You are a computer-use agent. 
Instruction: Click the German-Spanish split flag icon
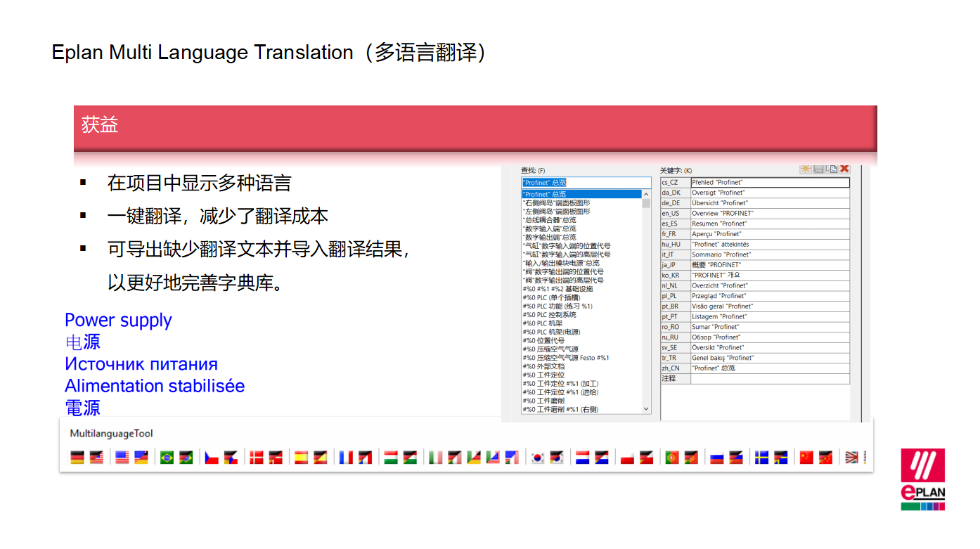(x=321, y=458)
